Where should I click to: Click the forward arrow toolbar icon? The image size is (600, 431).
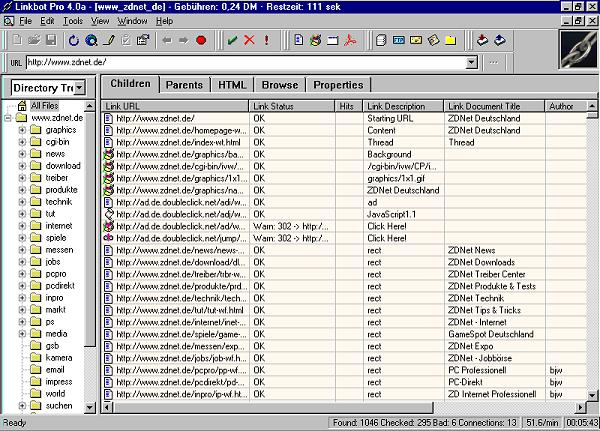click(x=184, y=40)
